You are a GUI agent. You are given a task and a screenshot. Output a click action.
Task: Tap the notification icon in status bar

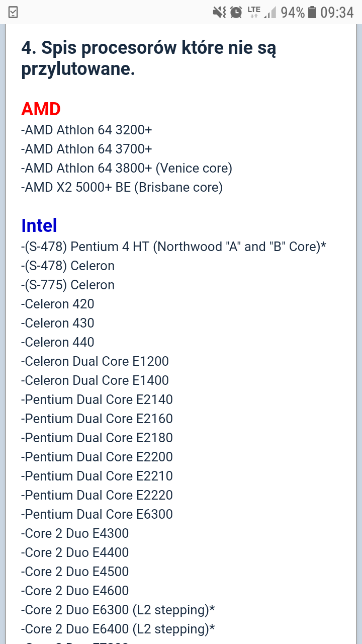13,12
